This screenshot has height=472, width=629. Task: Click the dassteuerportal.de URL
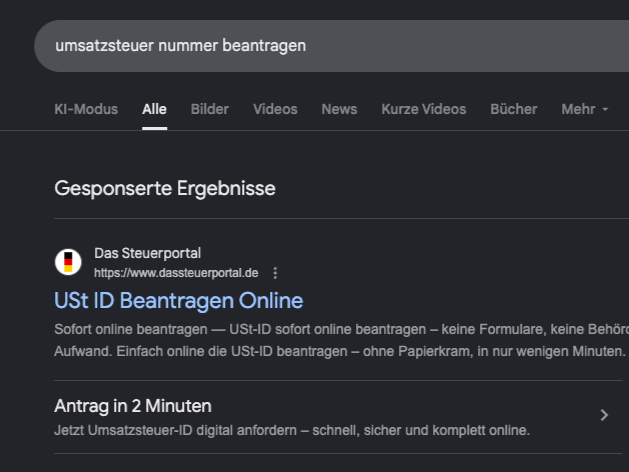[x=176, y=273]
